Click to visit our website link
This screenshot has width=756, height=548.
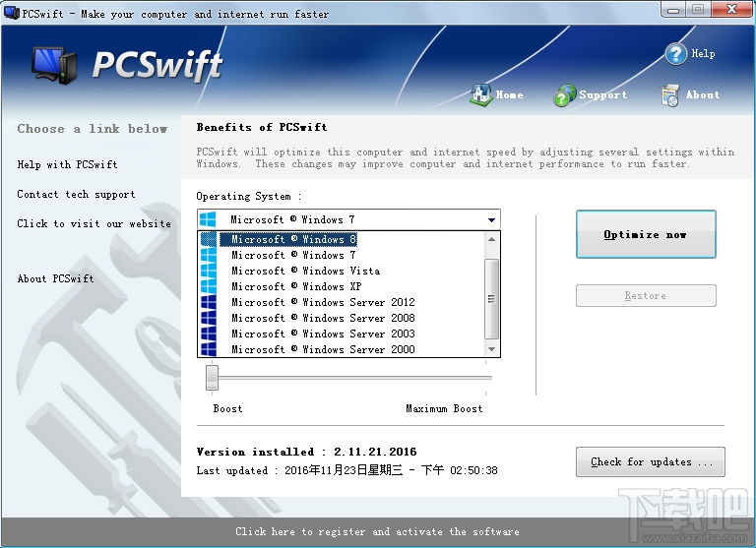pos(94,223)
